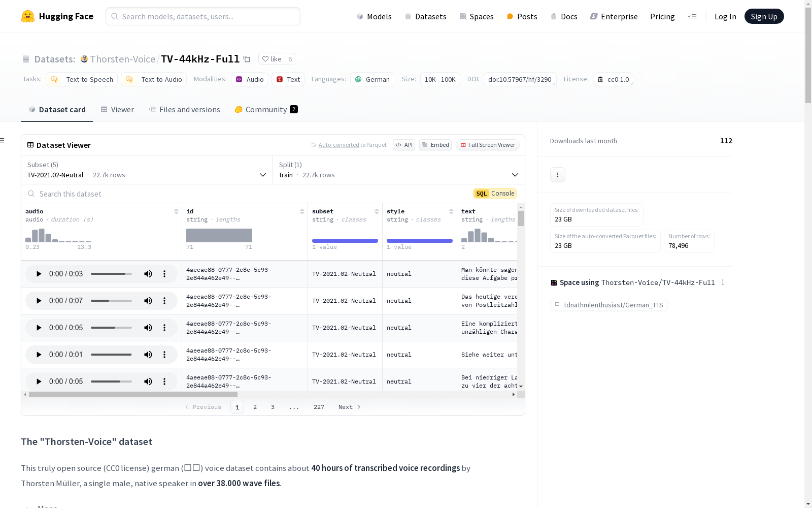812x508 pixels.
Task: Open the license cc0-1.0 tag
Action: [x=614, y=79]
